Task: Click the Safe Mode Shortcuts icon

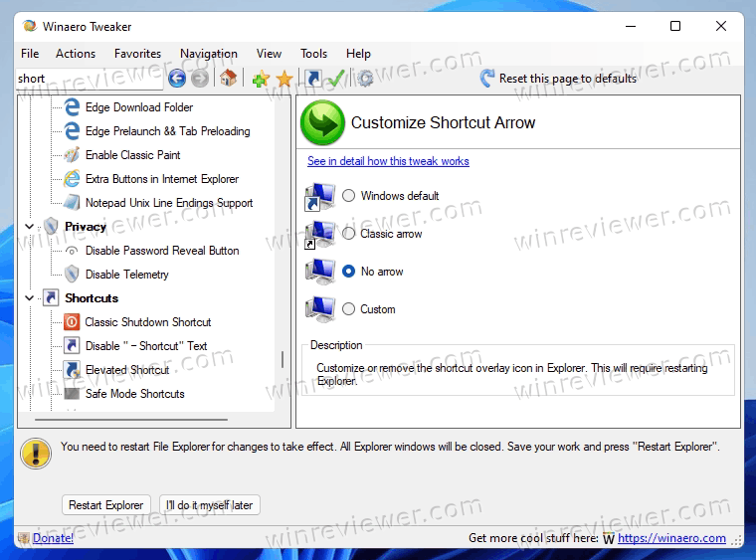Action: (x=72, y=393)
